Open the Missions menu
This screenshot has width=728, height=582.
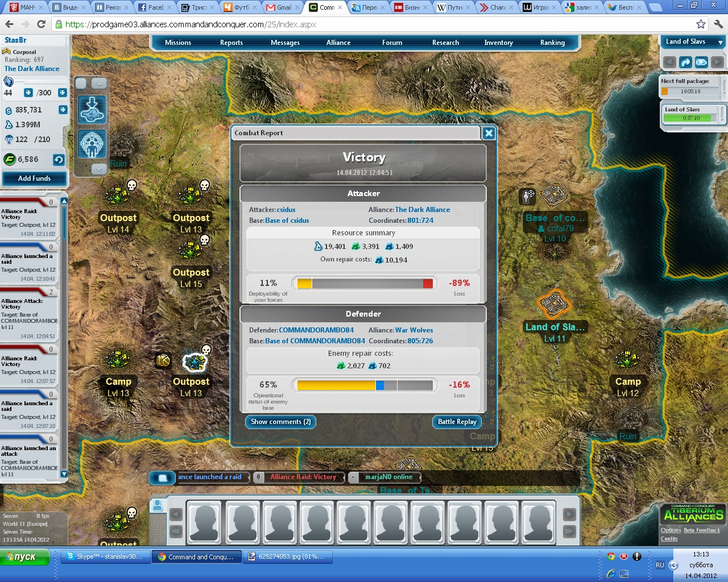point(178,43)
